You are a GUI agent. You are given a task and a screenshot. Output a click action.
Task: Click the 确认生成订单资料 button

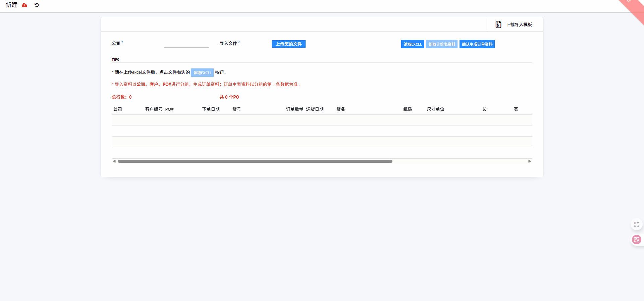tap(477, 44)
